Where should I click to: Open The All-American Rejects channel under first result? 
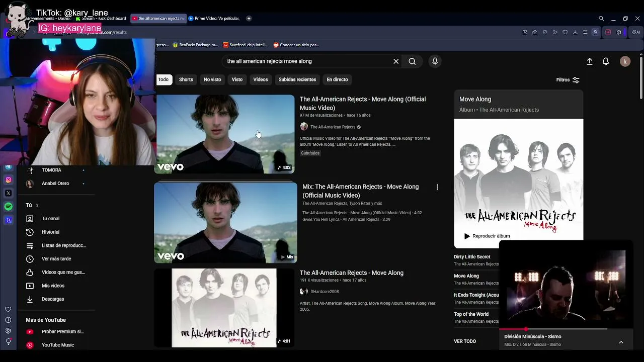pos(333,127)
